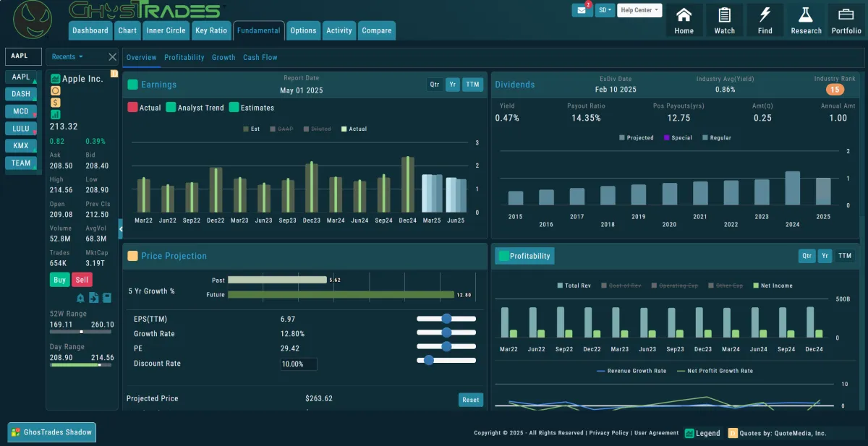Click the orange circle icon under Apple Inc.
Image resolution: width=868 pixels, height=446 pixels.
point(56,91)
